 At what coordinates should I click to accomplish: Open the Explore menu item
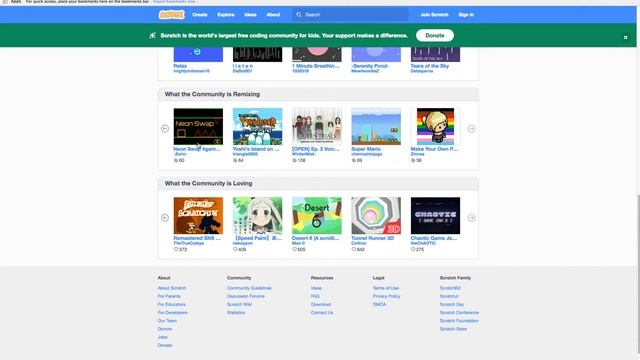226,15
